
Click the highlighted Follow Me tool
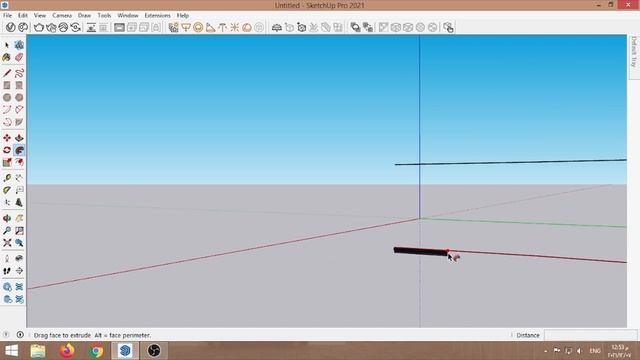coord(19,150)
